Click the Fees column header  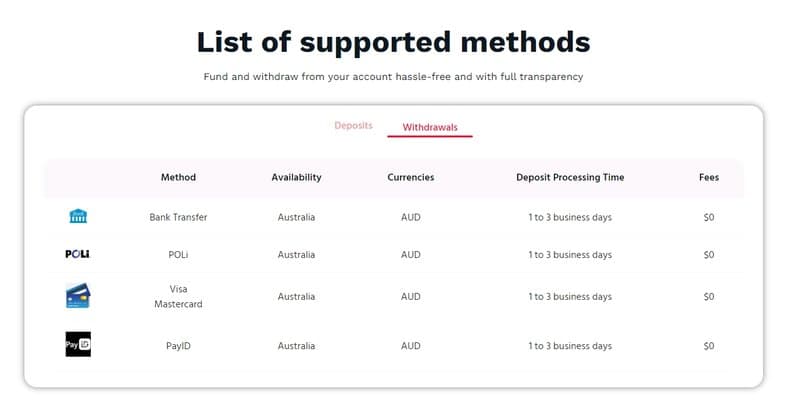(709, 177)
